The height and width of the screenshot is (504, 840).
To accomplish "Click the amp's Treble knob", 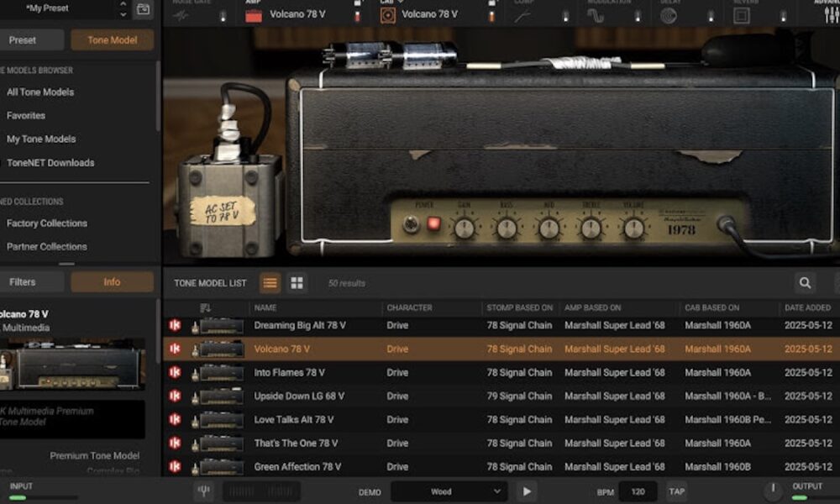I will [591, 228].
